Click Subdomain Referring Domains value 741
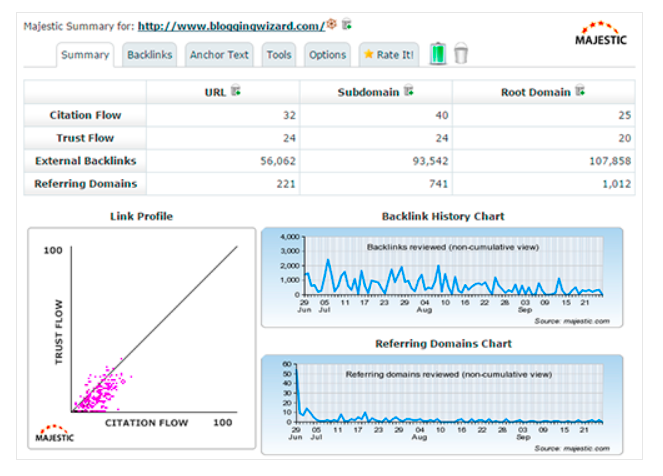 pos(439,184)
